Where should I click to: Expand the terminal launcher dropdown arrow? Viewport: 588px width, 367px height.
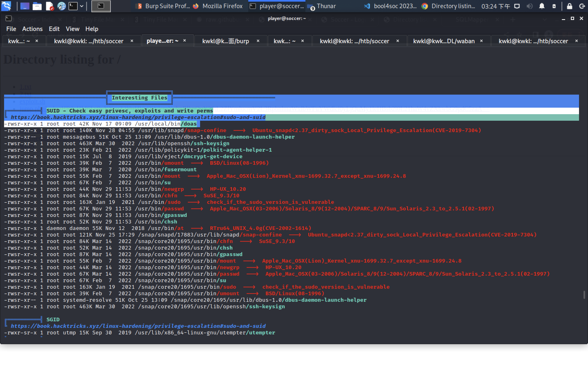point(82,6)
